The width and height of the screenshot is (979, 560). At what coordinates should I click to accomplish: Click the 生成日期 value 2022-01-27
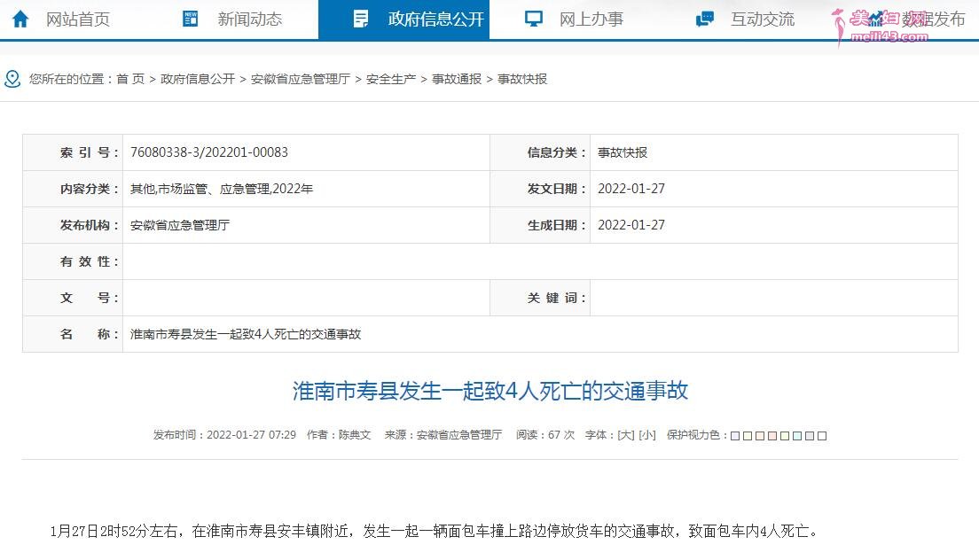click(x=631, y=225)
